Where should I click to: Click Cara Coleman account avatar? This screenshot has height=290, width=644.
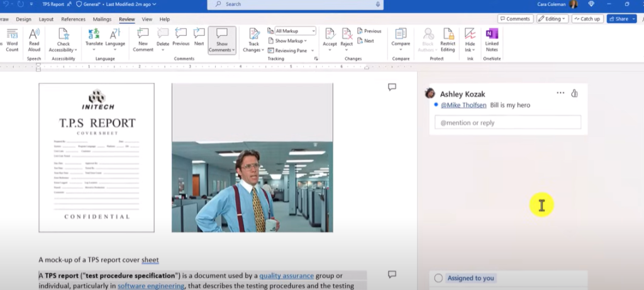point(574,4)
